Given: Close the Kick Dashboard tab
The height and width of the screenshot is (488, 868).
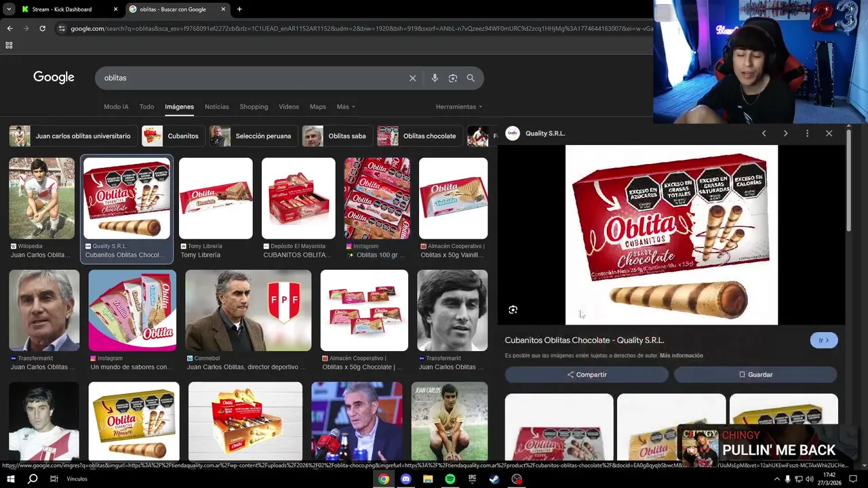Looking at the screenshot, I should pos(115,9).
